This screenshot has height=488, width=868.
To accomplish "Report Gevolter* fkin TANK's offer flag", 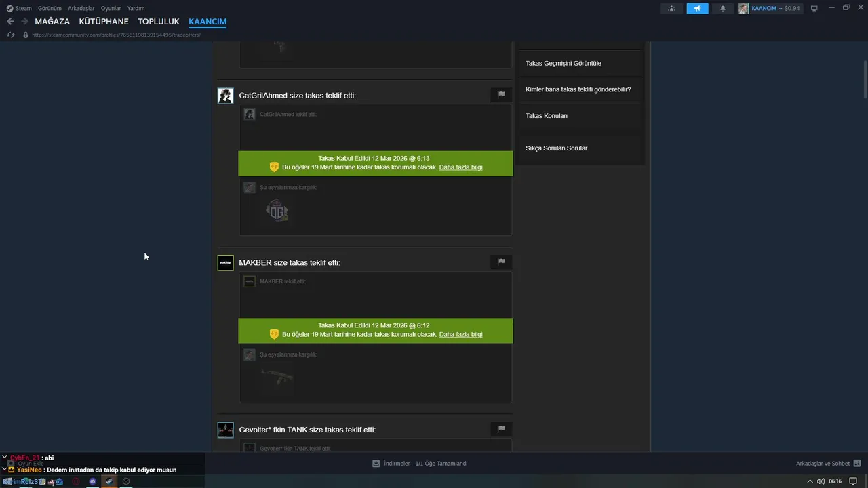I will (501, 429).
